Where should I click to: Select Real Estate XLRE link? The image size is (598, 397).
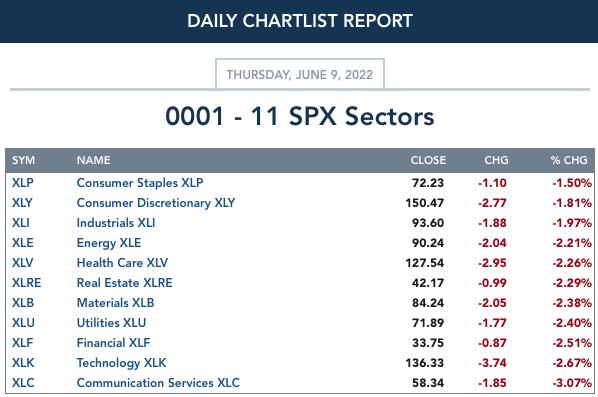tap(124, 283)
